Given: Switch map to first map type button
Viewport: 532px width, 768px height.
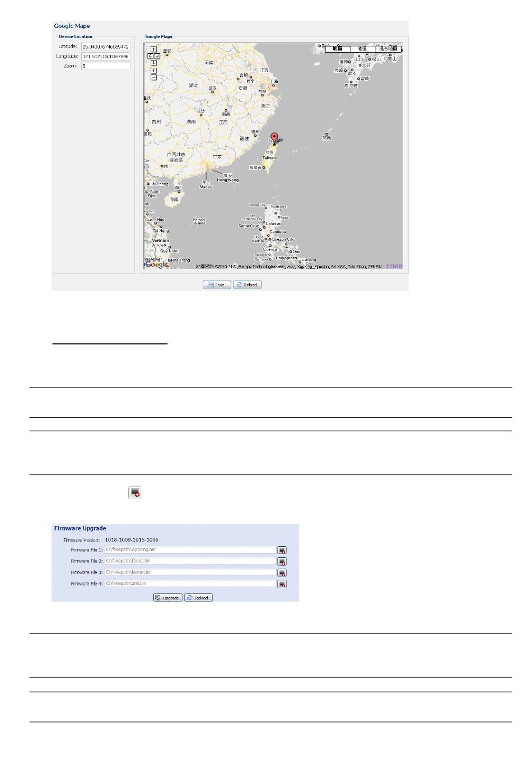Looking at the screenshot, I should pos(338,49).
